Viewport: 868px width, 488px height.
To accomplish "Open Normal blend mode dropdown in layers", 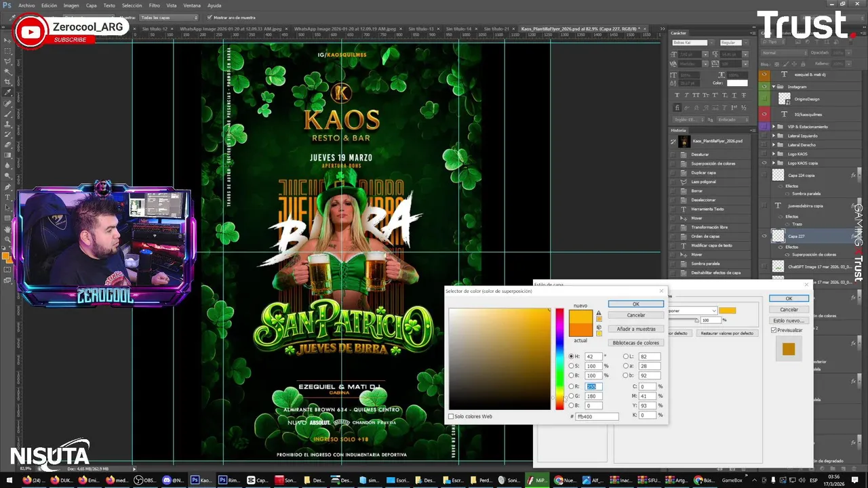I will [784, 52].
